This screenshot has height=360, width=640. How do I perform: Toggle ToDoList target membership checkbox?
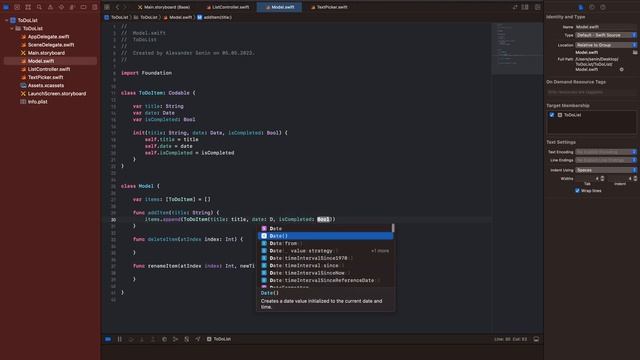552,115
